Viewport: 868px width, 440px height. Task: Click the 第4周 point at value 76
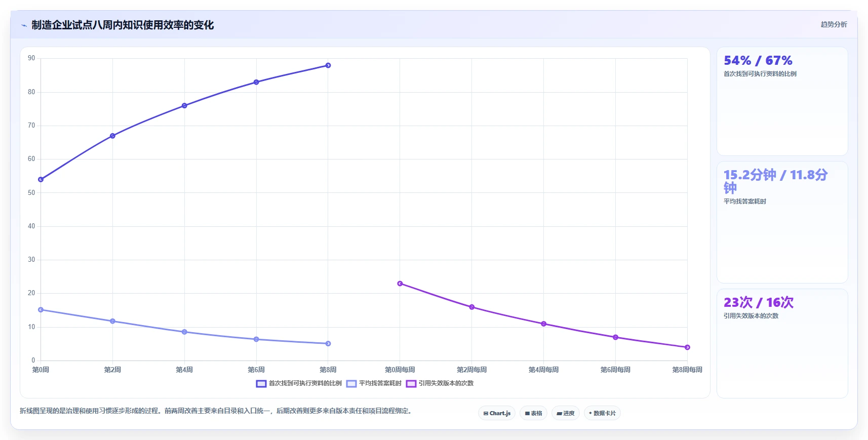(184, 106)
